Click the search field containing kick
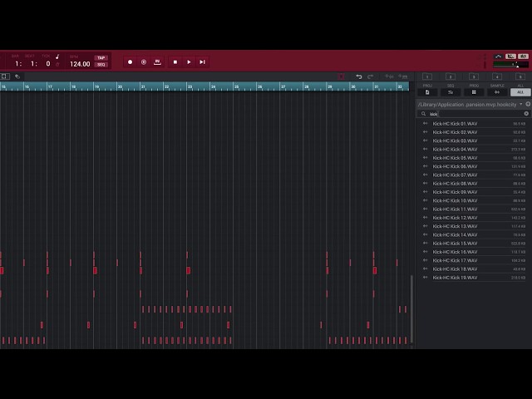Screen dimensions: 532x399 [475, 114]
